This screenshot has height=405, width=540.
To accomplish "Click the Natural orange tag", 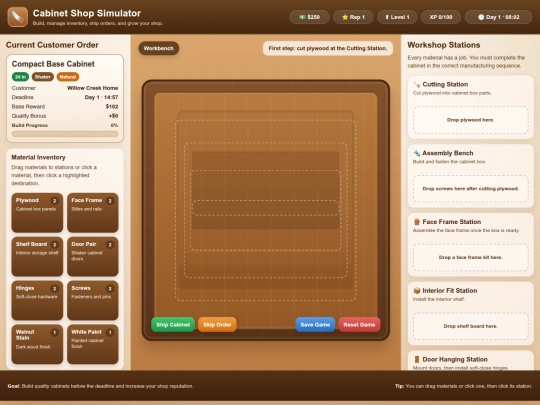I will coord(68,77).
